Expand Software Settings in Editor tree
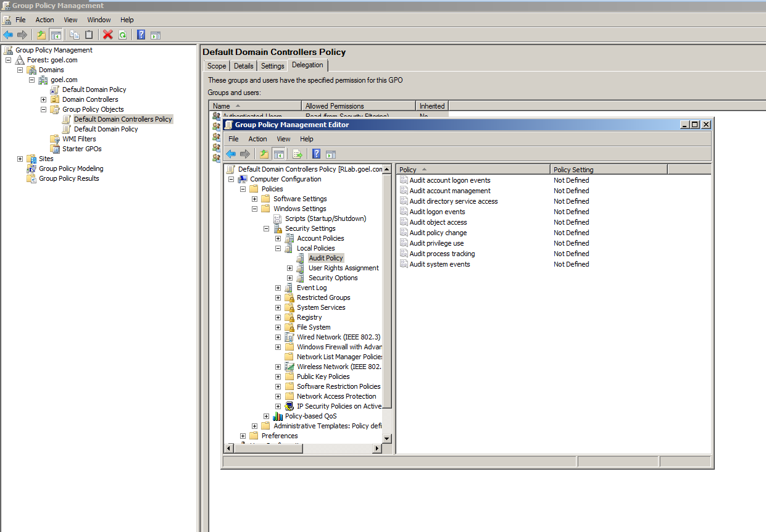The image size is (766, 532). point(255,199)
